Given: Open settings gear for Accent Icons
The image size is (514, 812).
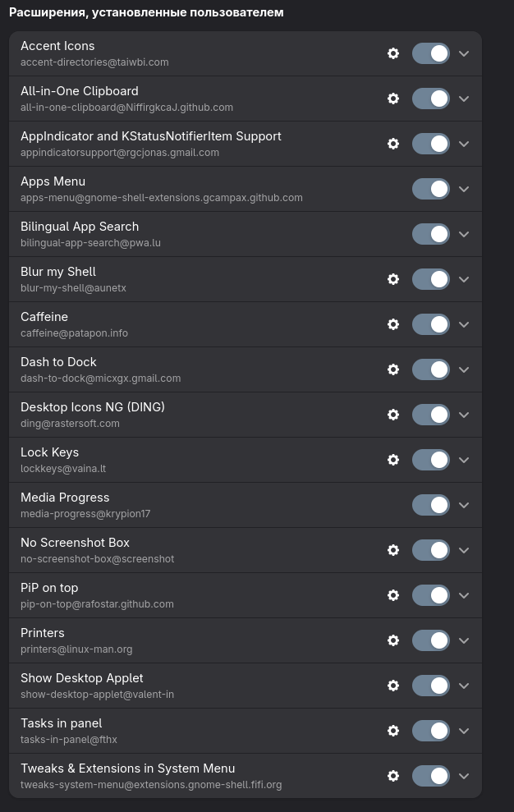Looking at the screenshot, I should (393, 53).
